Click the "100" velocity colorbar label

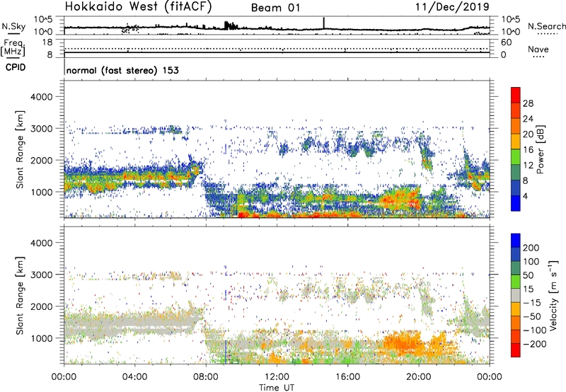pos(531,262)
